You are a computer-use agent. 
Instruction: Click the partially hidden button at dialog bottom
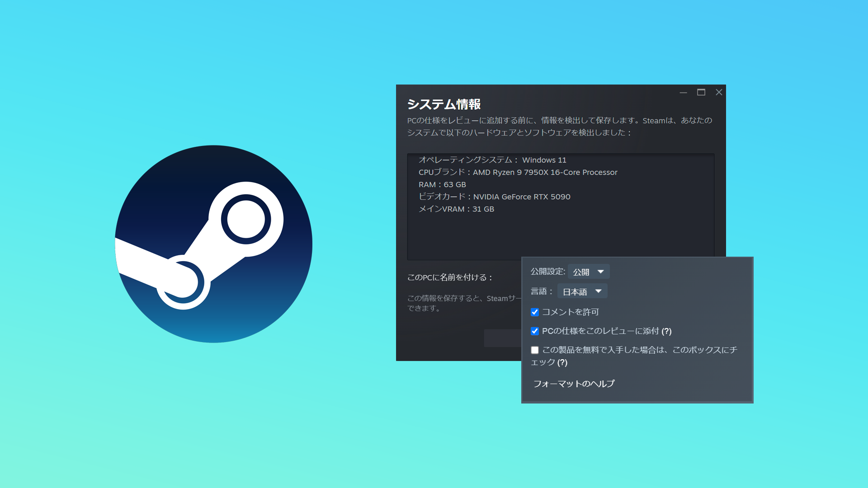click(x=502, y=338)
